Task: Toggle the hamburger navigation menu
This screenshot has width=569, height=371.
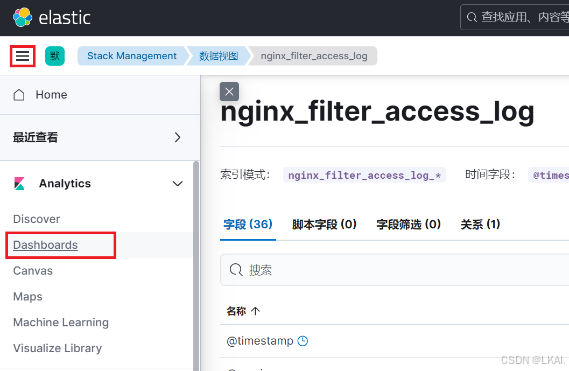Action: pyautogui.click(x=22, y=56)
